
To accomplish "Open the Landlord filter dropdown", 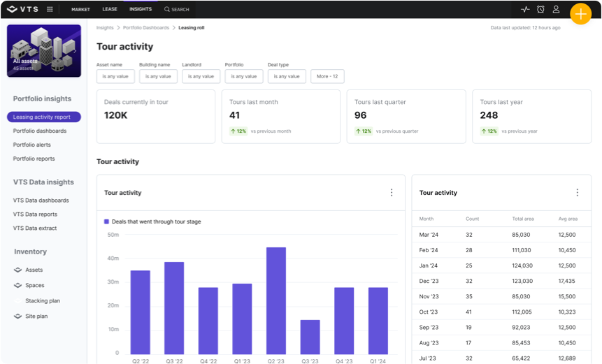I will [x=201, y=76].
